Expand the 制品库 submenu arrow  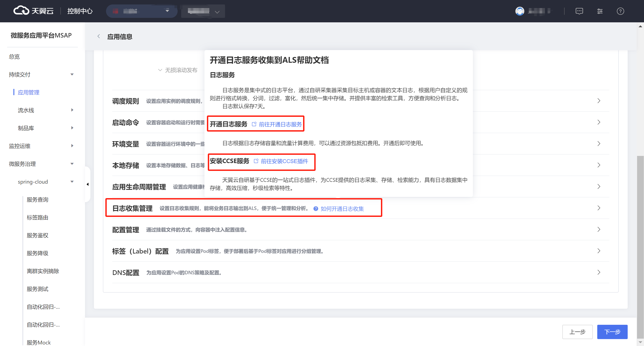[x=72, y=128]
